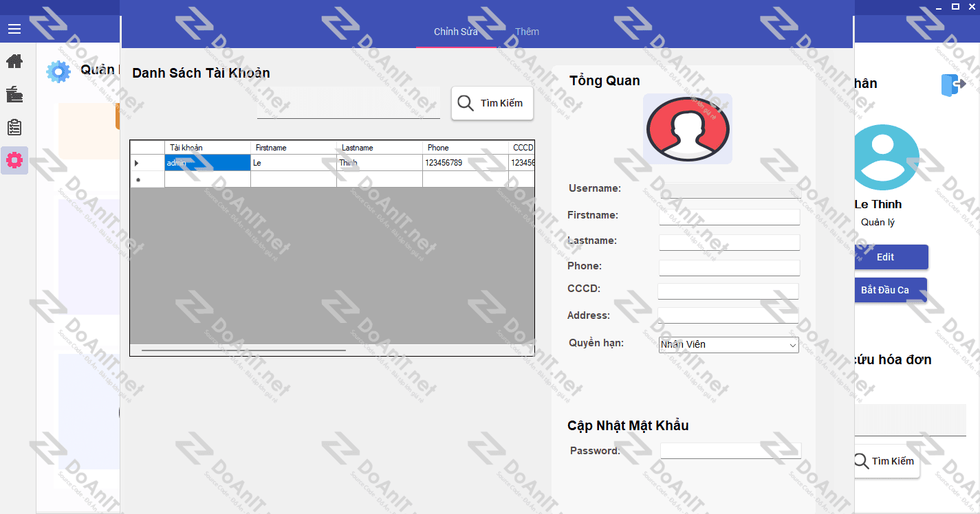Switch to the Thêm tab

click(527, 32)
